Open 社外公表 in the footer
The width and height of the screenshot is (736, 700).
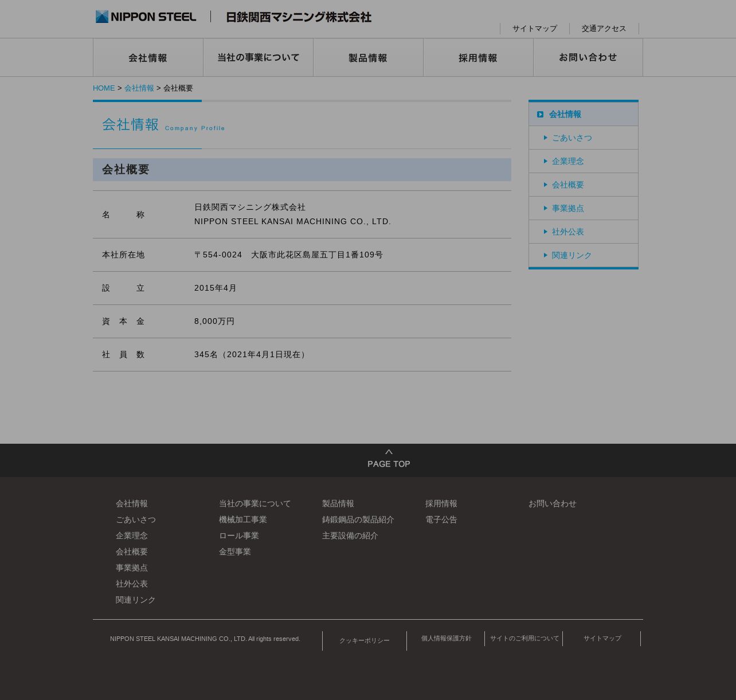132,584
